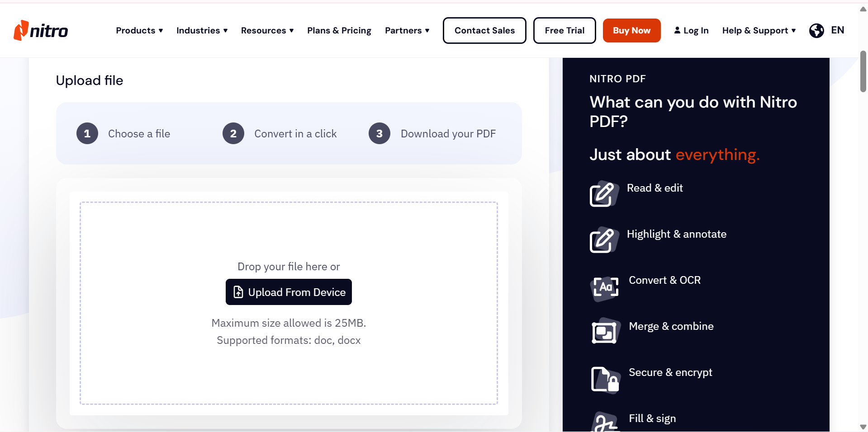
Task: Click the 'Upload file' heading
Action: click(90, 80)
